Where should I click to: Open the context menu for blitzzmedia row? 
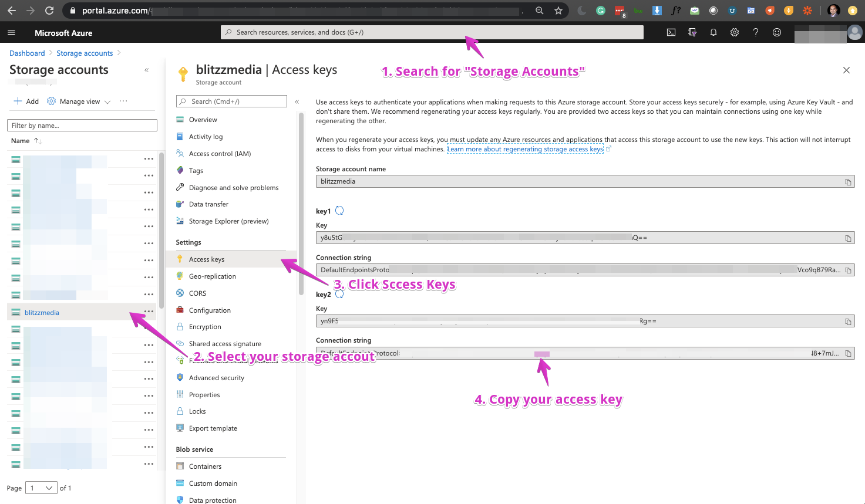[x=149, y=312]
